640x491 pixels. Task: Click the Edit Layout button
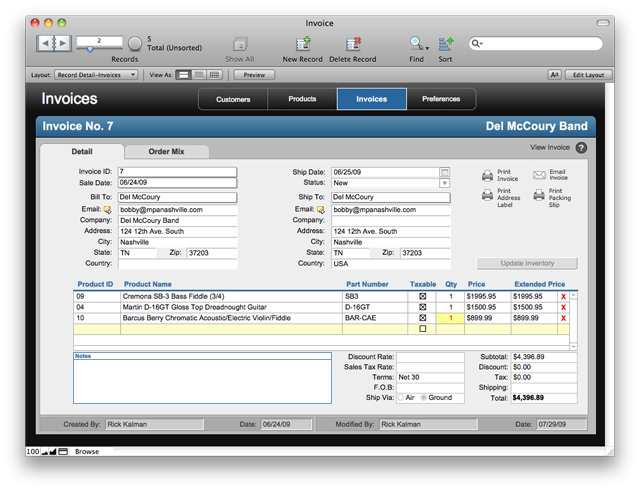[588, 75]
